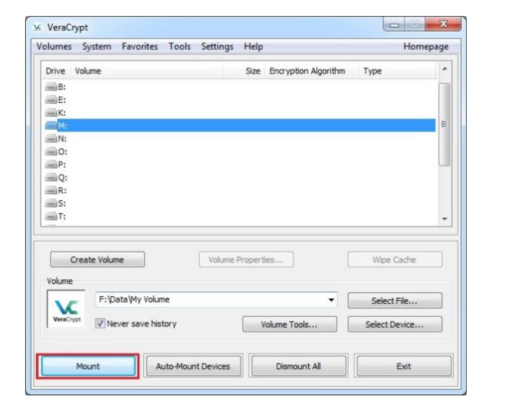
Task: Click the S: drive icon
Action: click(x=51, y=203)
